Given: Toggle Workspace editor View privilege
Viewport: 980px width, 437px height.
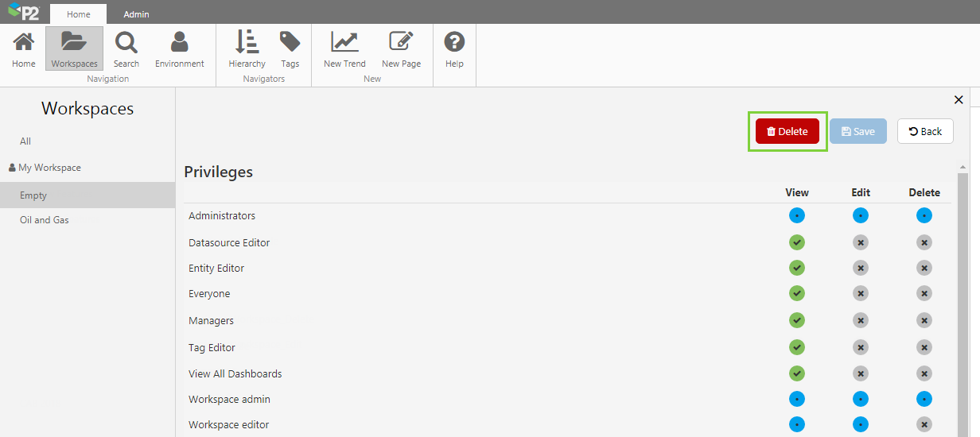Looking at the screenshot, I should click(797, 424).
